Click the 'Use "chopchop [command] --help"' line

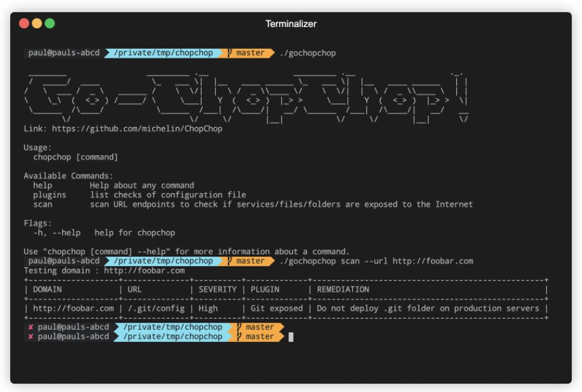[186, 251]
